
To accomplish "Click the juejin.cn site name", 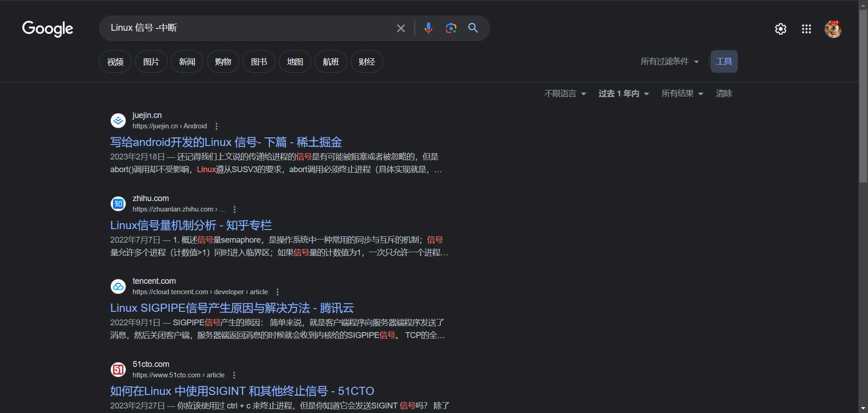I will point(147,115).
